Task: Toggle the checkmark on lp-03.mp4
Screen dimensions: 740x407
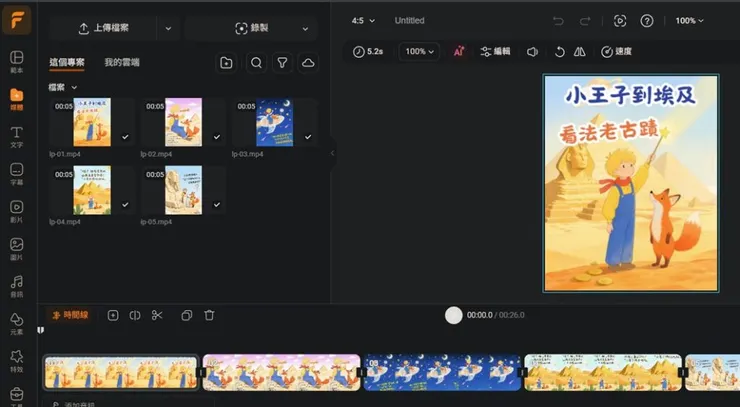Action: 308,137
